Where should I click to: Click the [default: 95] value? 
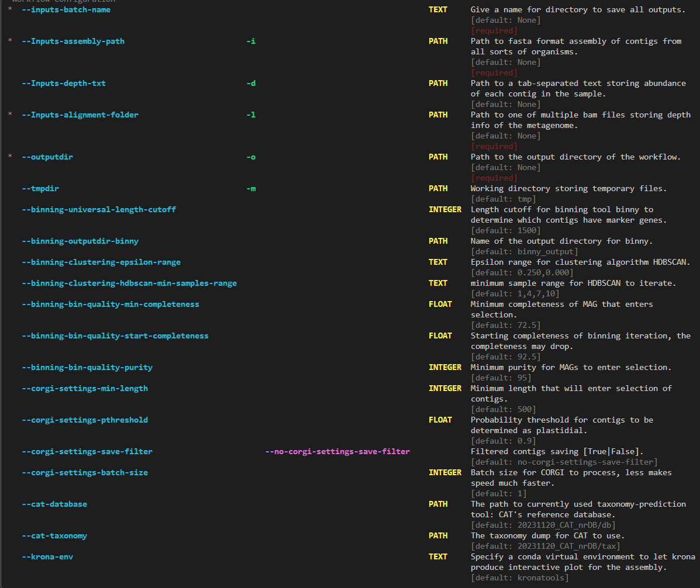point(501,378)
